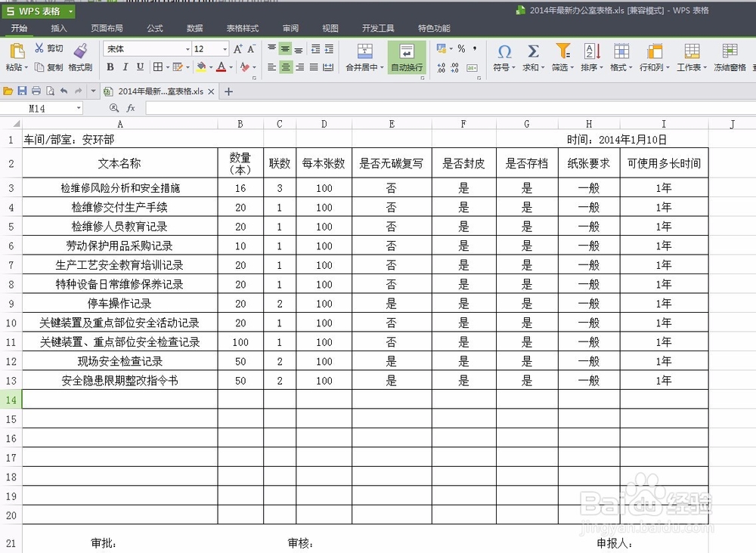
Task: Toggle horizontal center alignment
Action: point(286,67)
